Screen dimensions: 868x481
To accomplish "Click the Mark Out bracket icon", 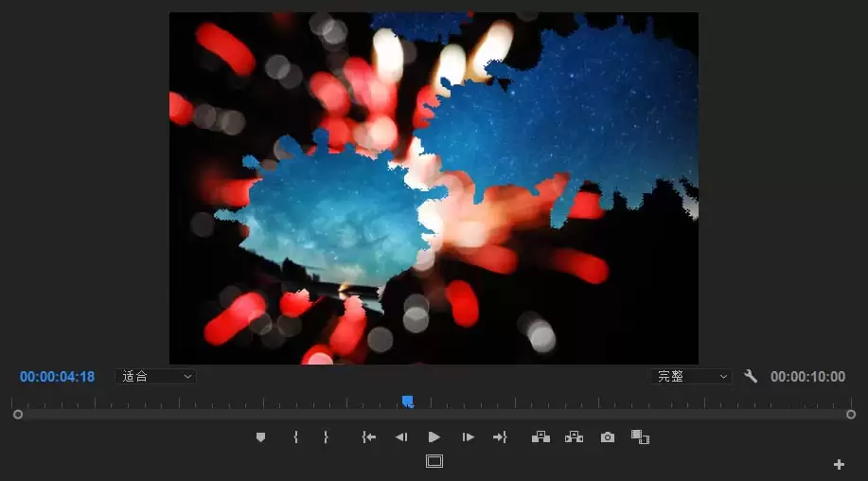I will (326, 437).
